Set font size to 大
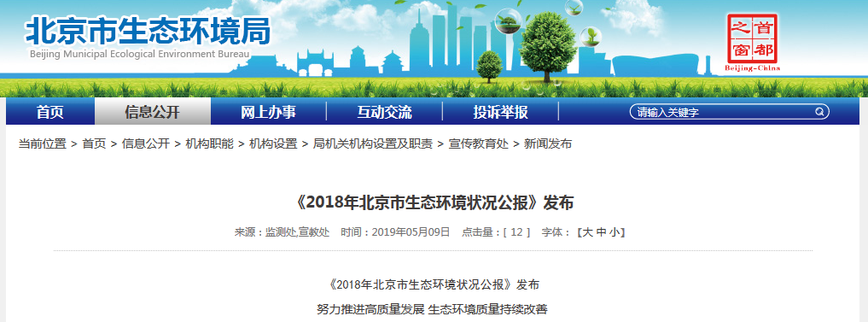 (587, 232)
